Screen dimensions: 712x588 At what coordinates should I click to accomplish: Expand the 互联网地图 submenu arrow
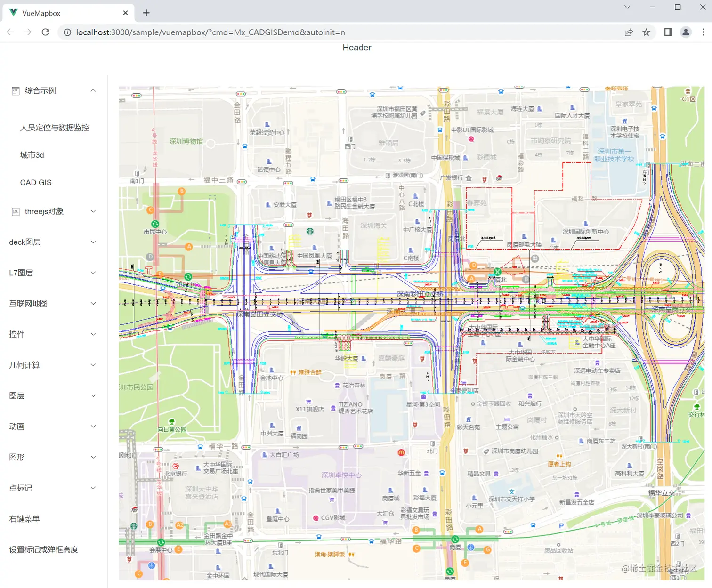[x=93, y=304]
